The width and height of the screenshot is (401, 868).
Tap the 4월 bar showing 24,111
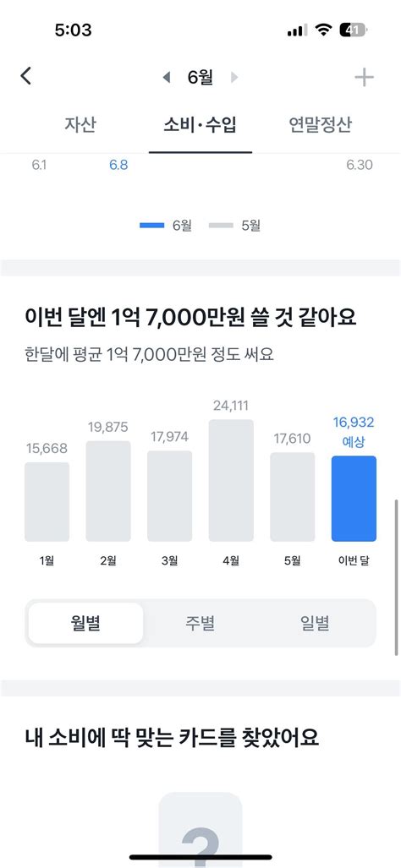pos(231,480)
